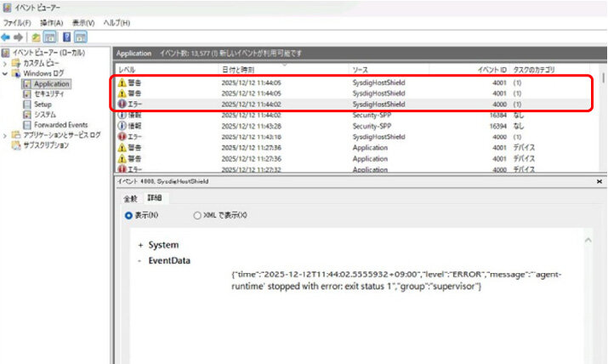
Task: Select the Setup log in the tree
Action: [43, 104]
